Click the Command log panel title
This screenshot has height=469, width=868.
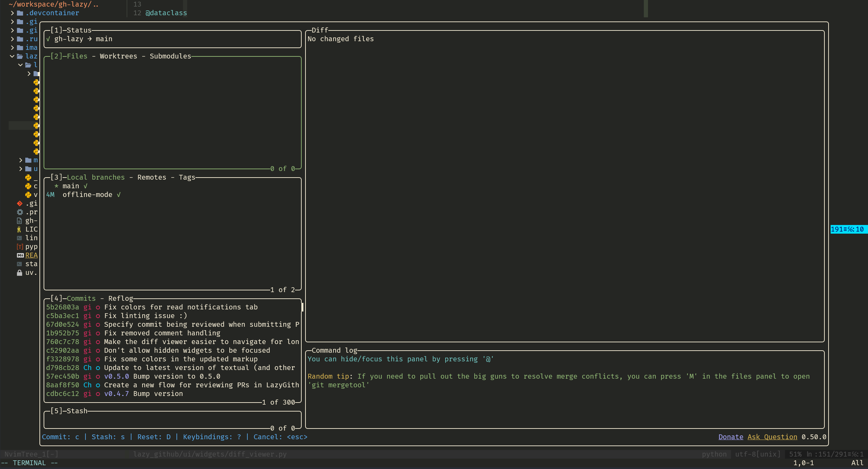tap(334, 350)
